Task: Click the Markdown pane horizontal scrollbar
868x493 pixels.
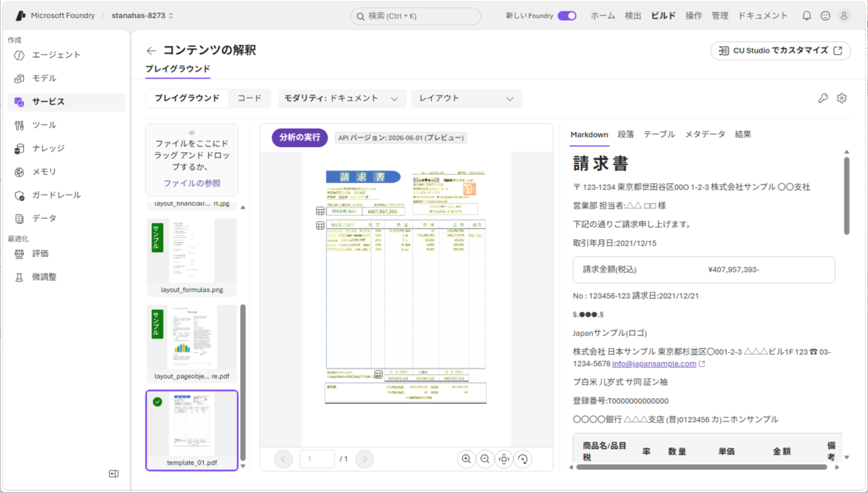Action: pyautogui.click(x=702, y=467)
